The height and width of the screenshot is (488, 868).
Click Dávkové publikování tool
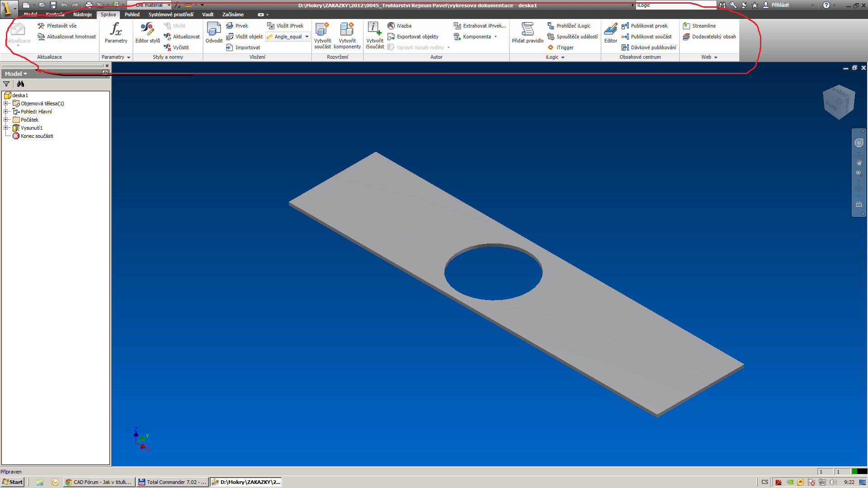click(649, 47)
